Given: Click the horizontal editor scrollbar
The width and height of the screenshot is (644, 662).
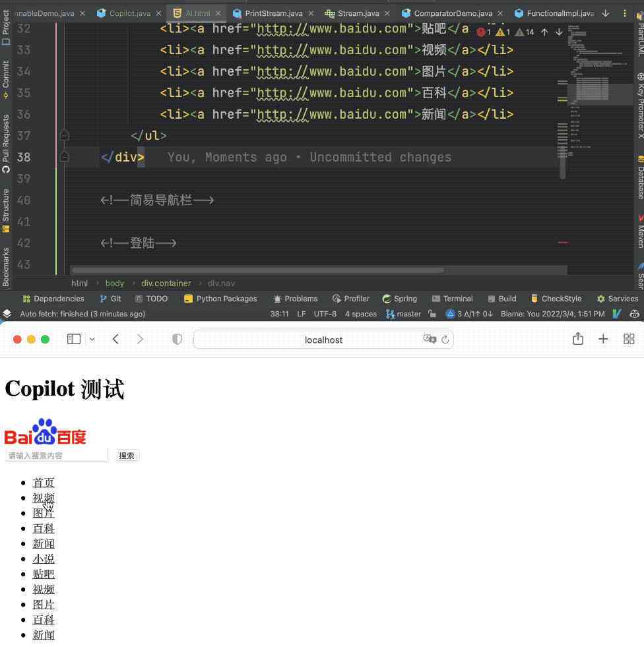Looking at the screenshot, I should point(257,270).
